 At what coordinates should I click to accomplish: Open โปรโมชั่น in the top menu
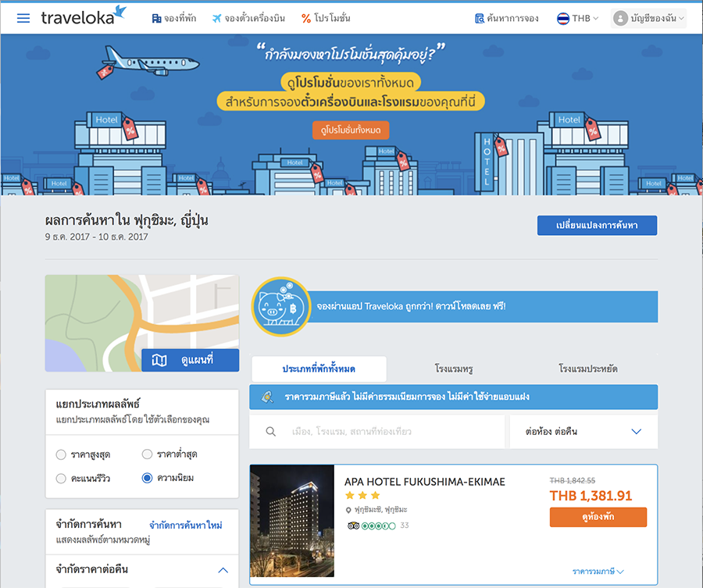pos(326,19)
